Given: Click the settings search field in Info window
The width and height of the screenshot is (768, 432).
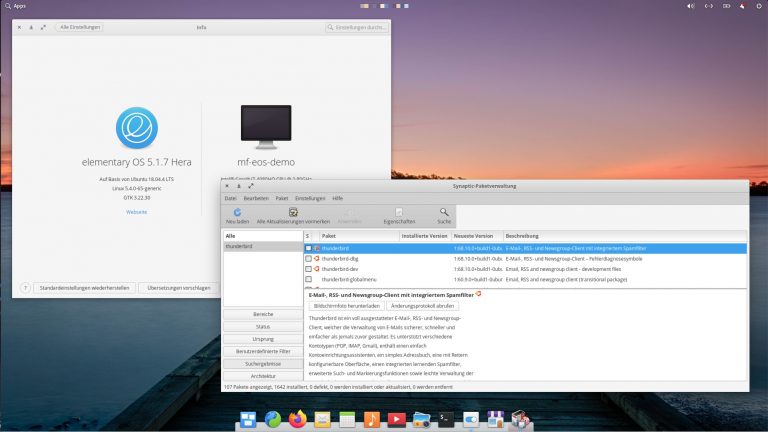Looking at the screenshot, I should click(357, 27).
